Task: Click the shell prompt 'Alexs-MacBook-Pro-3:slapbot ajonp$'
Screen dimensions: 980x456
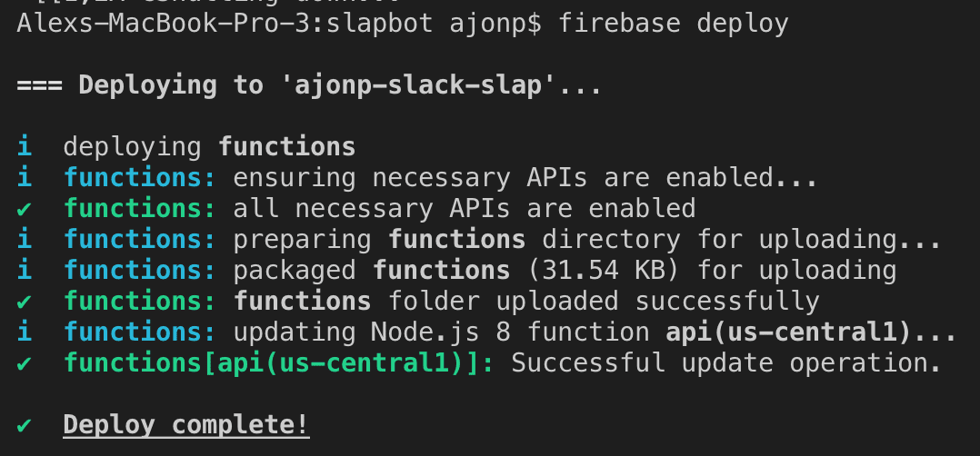Action: click(x=279, y=25)
